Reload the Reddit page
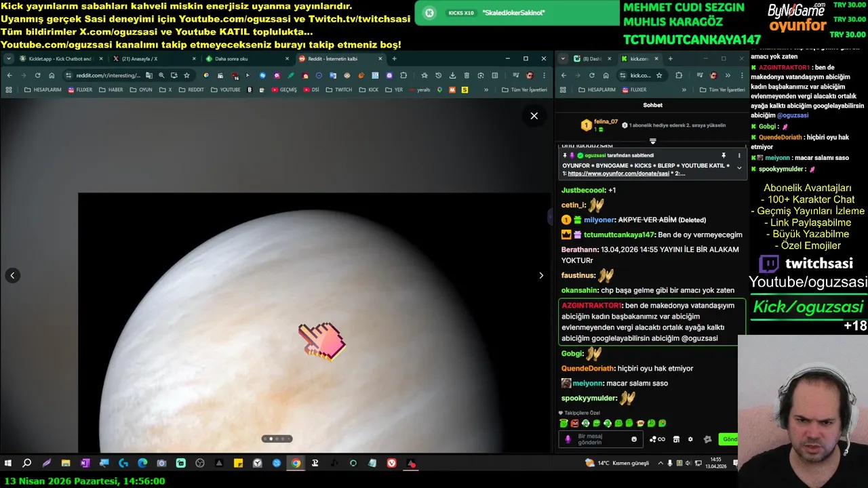Screen dimensions: 868x488 point(37,75)
